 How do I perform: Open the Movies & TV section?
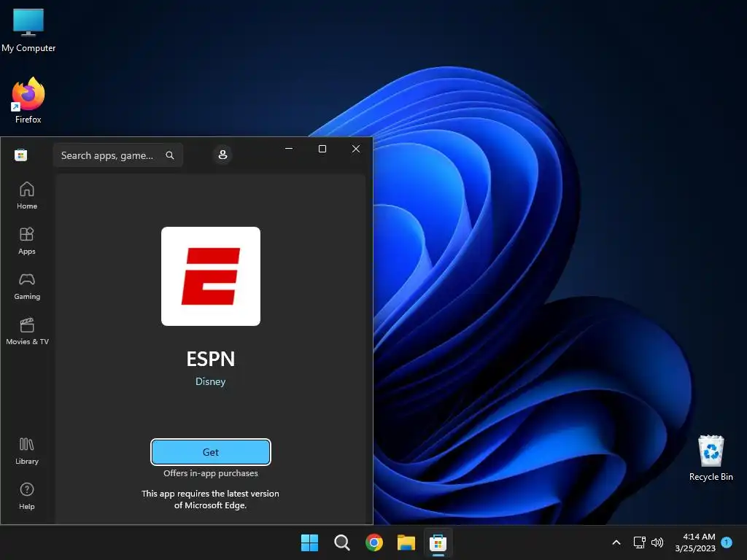click(27, 332)
